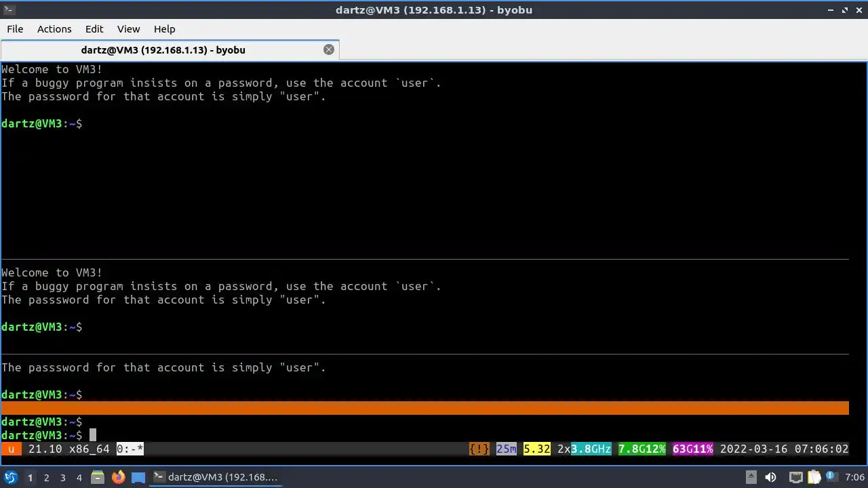Click the update notifier tray icon
Screen dimensions: 868x488
[x=832, y=477]
